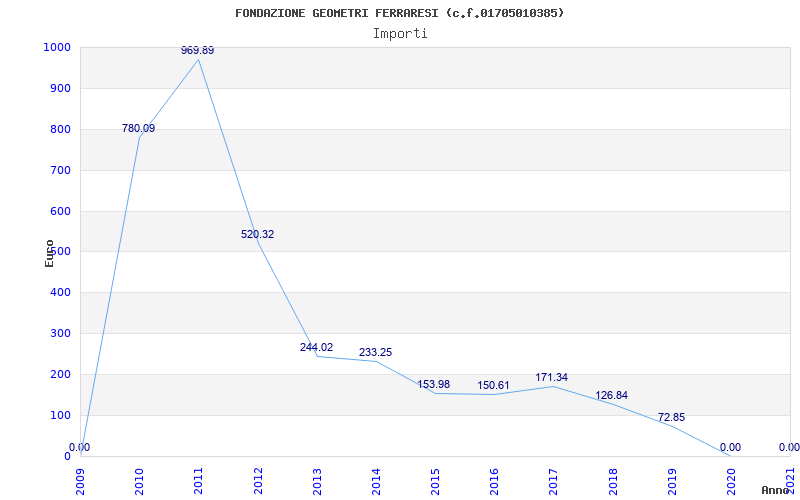800x500 pixels.
Task: Click the 800 y-axis tick label
Action: tap(60, 129)
